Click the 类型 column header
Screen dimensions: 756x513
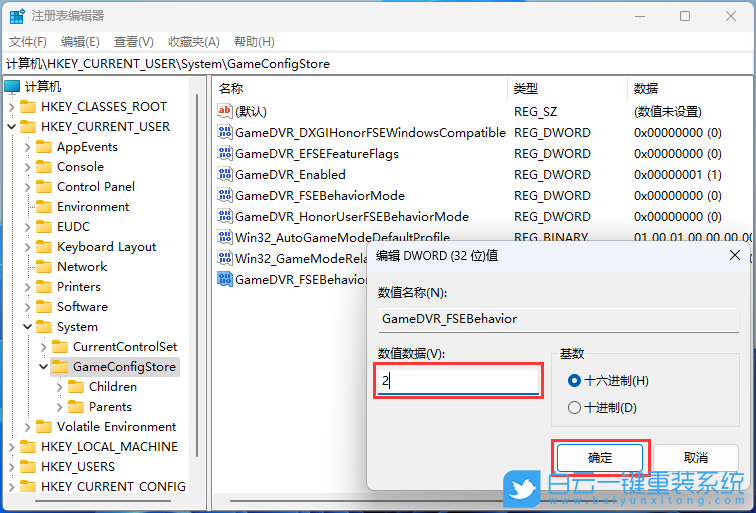point(526,88)
